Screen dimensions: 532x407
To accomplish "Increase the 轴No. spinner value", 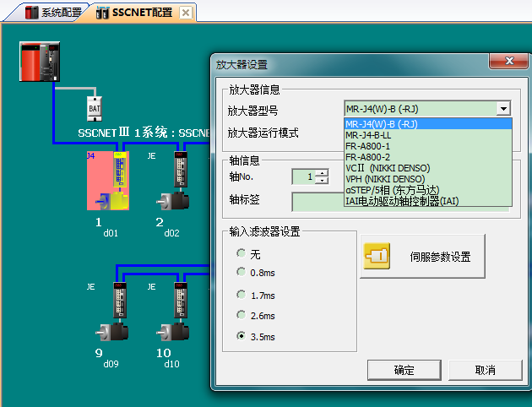I will point(322,173).
